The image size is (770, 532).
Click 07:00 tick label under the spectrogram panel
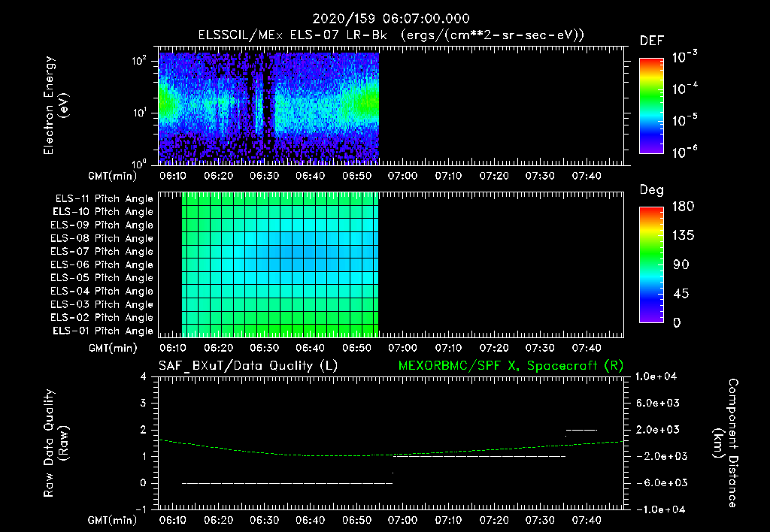[x=402, y=176]
